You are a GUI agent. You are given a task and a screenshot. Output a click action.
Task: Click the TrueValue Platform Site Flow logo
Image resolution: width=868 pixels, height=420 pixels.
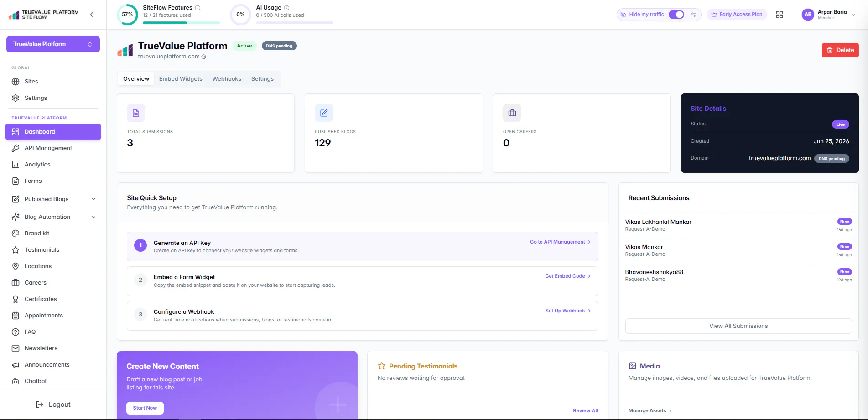(44, 15)
